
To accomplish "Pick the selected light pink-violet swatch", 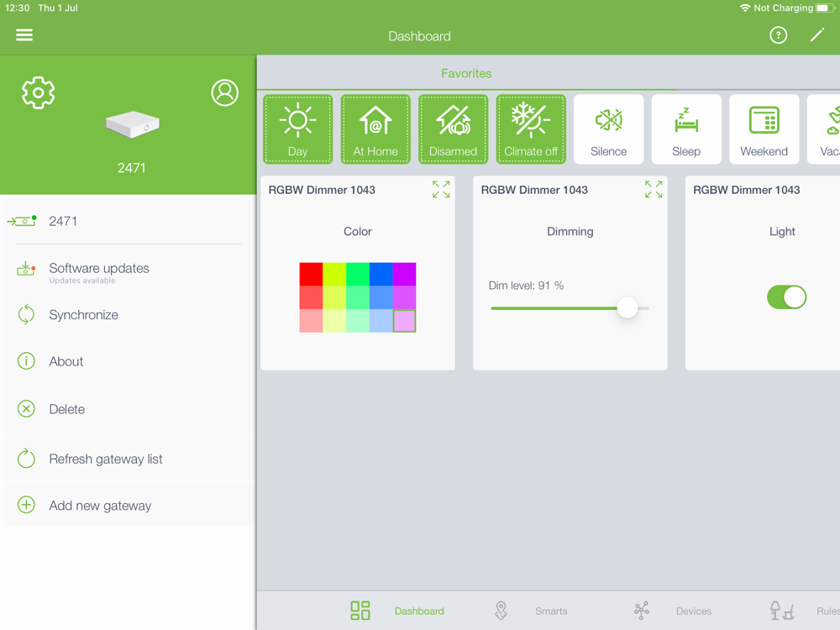I will (405, 320).
